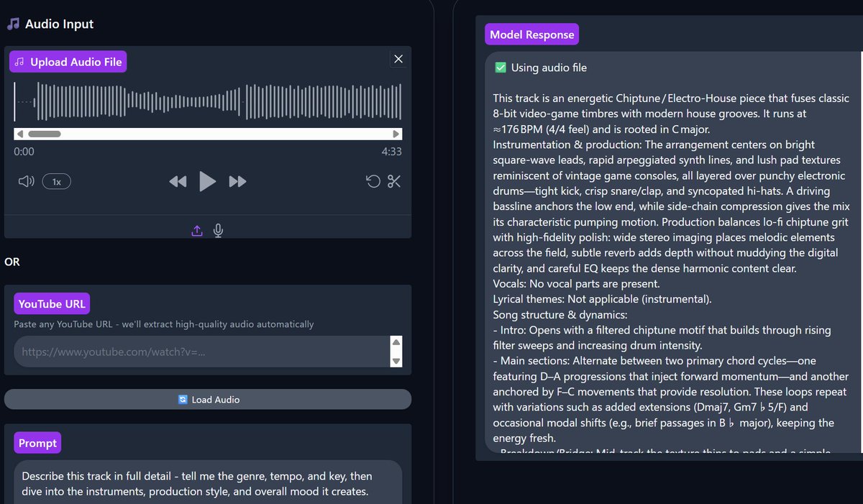Viewport: 863px width, 504px height.
Task: Click the undo/reset audio icon
Action: click(x=373, y=181)
